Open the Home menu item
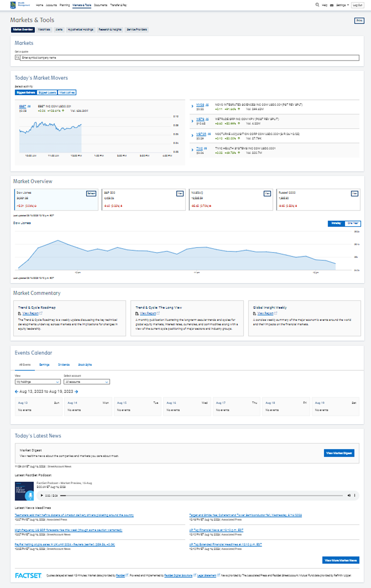Image resolution: width=371 pixels, height=588 pixels. pos(39,5)
